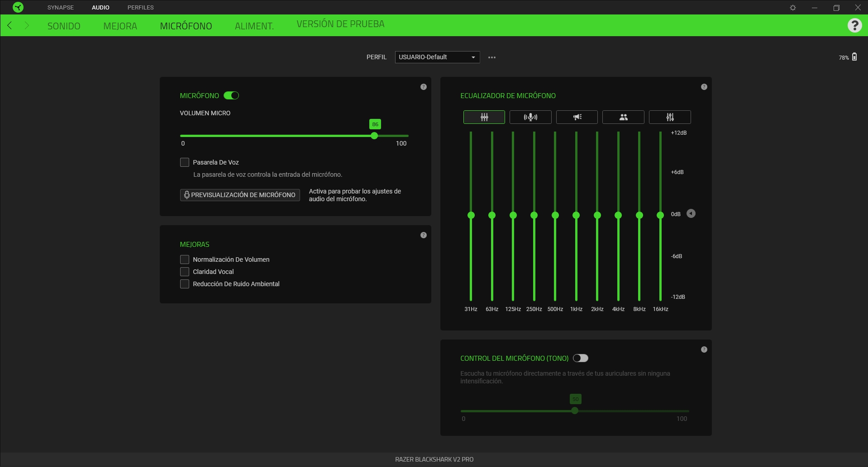Open the VERSIÓN DE PRUEBA tab

click(340, 24)
